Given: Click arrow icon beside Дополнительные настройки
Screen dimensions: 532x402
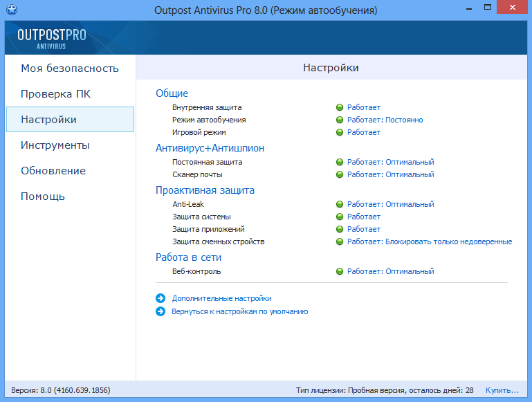Looking at the screenshot, I should pos(160,298).
